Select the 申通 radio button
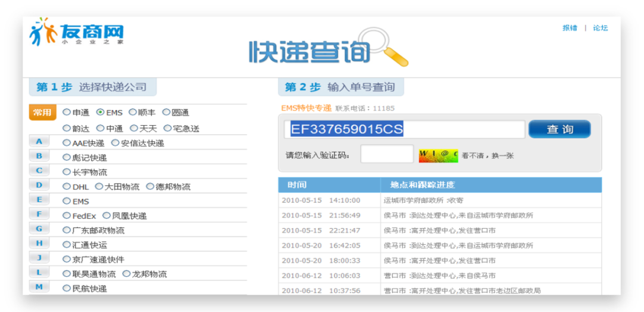The image size is (644, 312). click(67, 112)
